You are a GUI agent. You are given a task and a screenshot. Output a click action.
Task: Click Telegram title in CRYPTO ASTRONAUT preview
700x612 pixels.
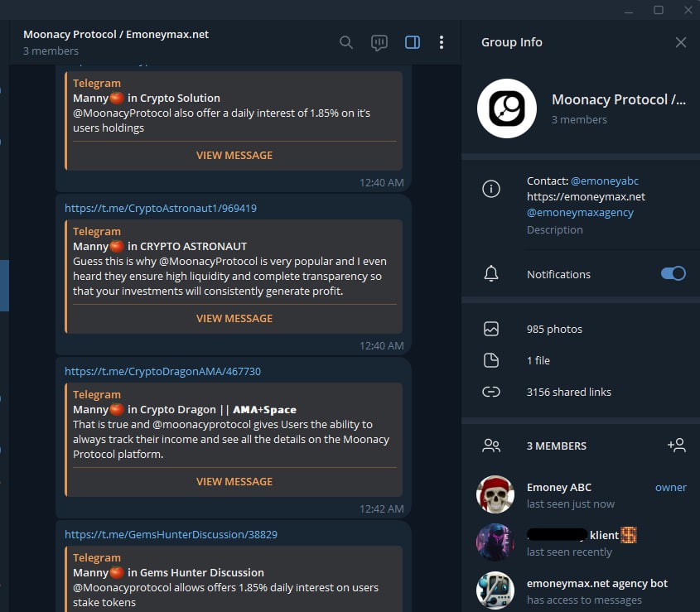tap(97, 231)
